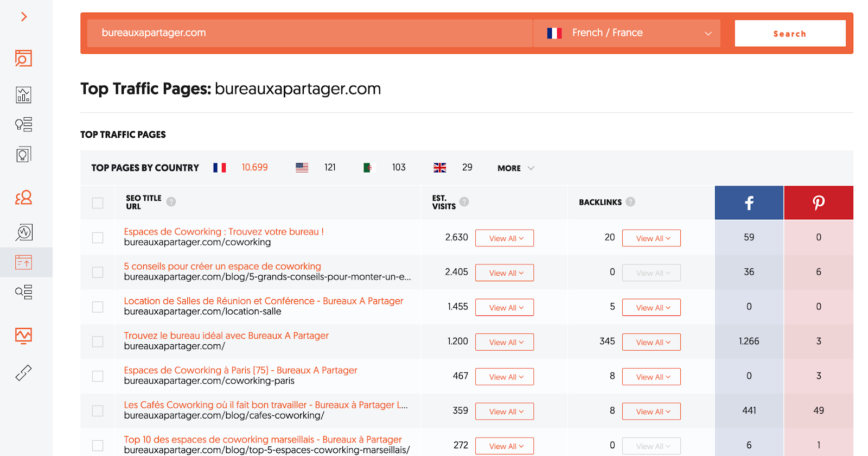Expand the MORE countries dropdown
The width and height of the screenshot is (868, 456).
[516, 168]
